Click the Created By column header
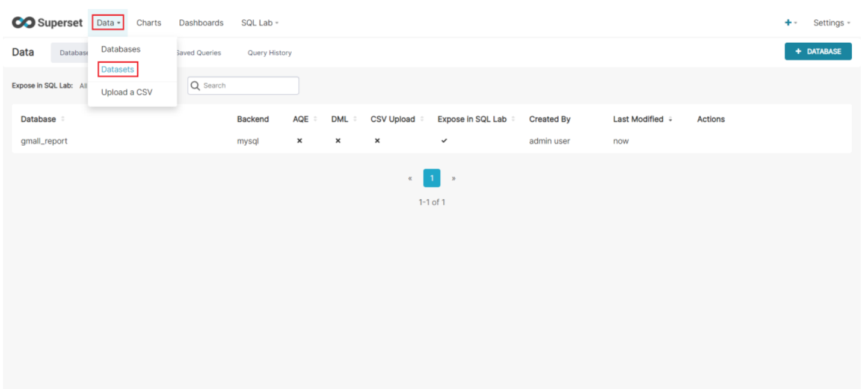The image size is (868, 389). (x=550, y=119)
